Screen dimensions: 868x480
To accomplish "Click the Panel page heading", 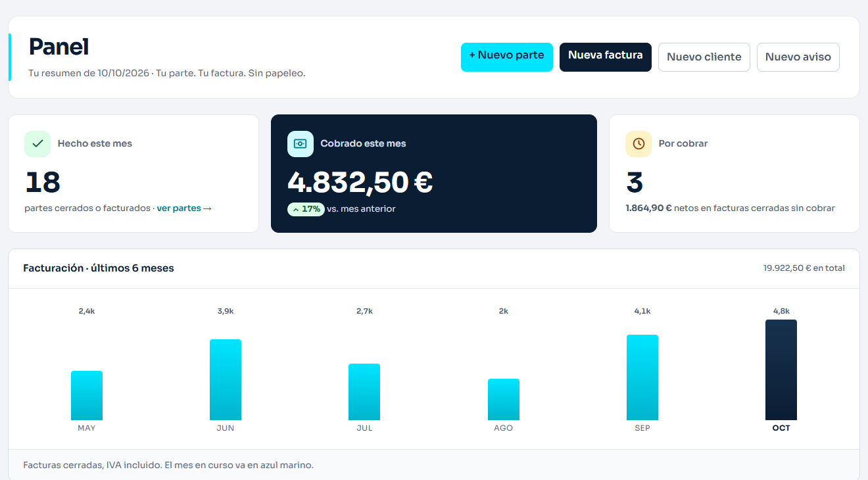I will click(x=59, y=47).
